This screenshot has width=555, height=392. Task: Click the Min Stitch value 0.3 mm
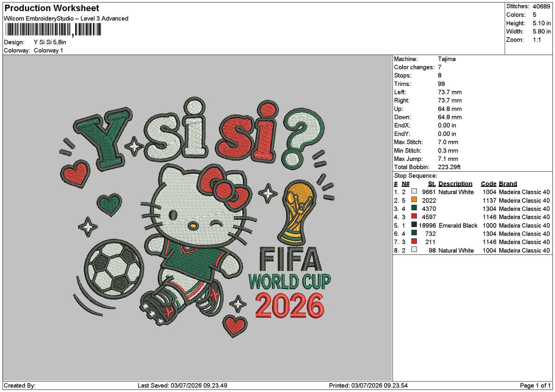pyautogui.click(x=448, y=151)
